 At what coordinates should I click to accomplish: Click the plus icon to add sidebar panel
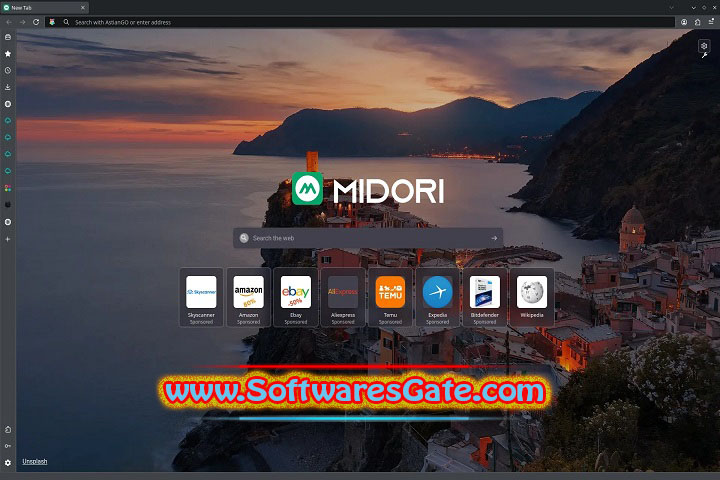tap(8, 239)
